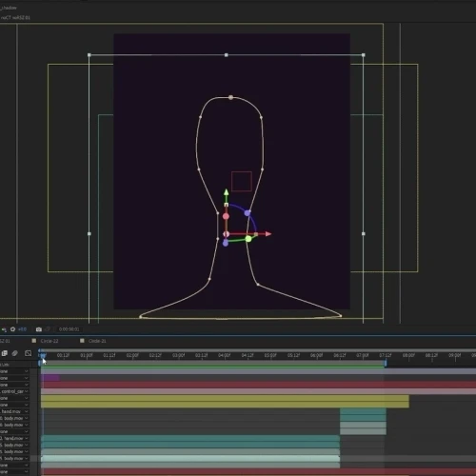The width and height of the screenshot is (476, 476).
Task: Click the green Y-axis arrow of the gizmo
Action: coord(226,192)
